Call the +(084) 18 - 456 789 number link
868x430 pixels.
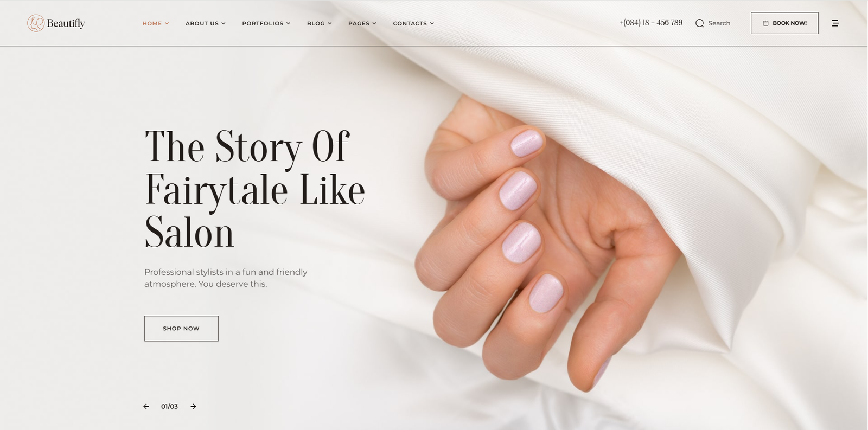[651, 23]
